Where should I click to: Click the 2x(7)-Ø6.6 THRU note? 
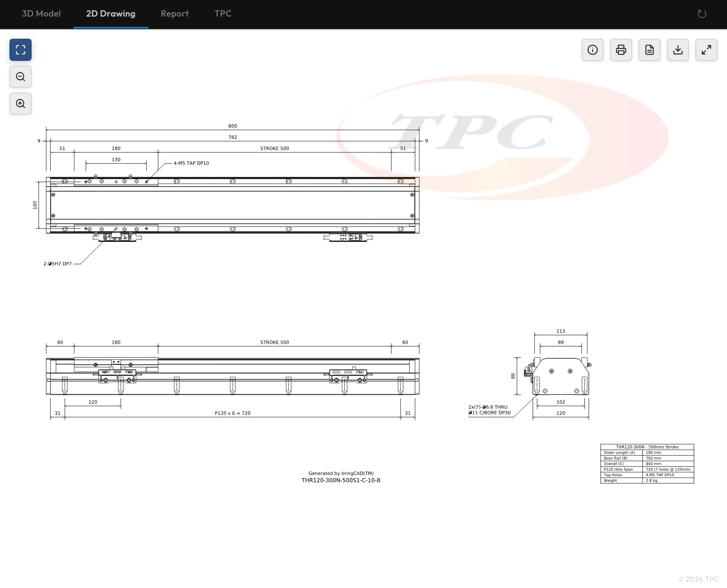pyautogui.click(x=488, y=407)
